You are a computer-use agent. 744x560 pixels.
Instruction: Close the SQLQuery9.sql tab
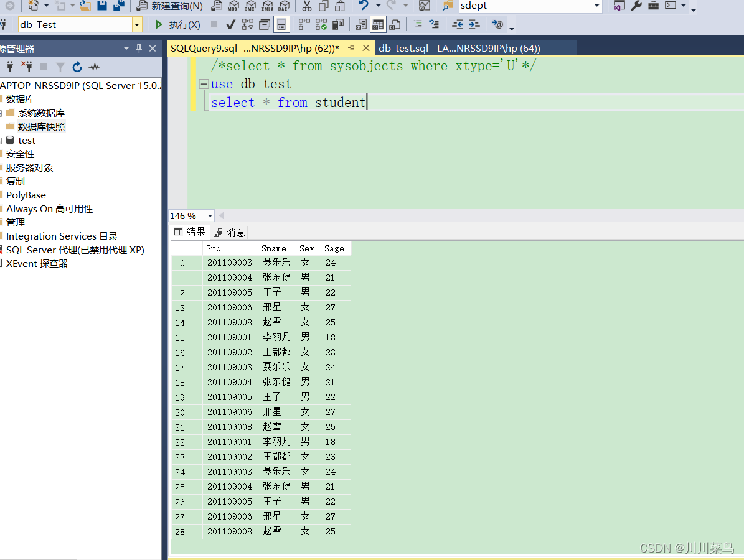[366, 48]
